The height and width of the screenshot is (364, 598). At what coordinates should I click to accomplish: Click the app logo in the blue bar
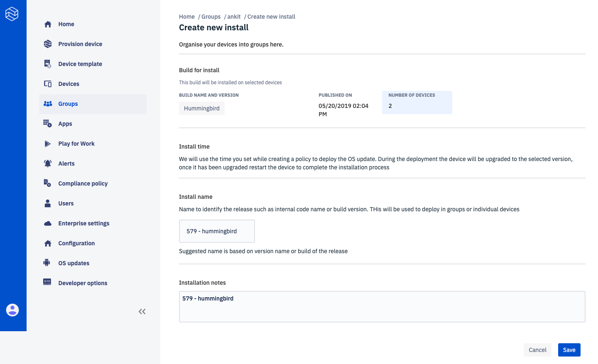click(x=12, y=14)
